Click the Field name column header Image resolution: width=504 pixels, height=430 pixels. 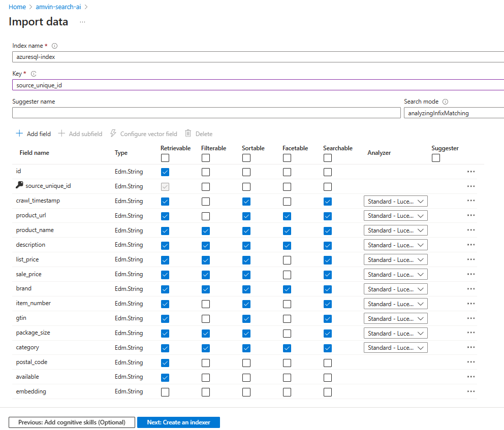pyautogui.click(x=35, y=153)
